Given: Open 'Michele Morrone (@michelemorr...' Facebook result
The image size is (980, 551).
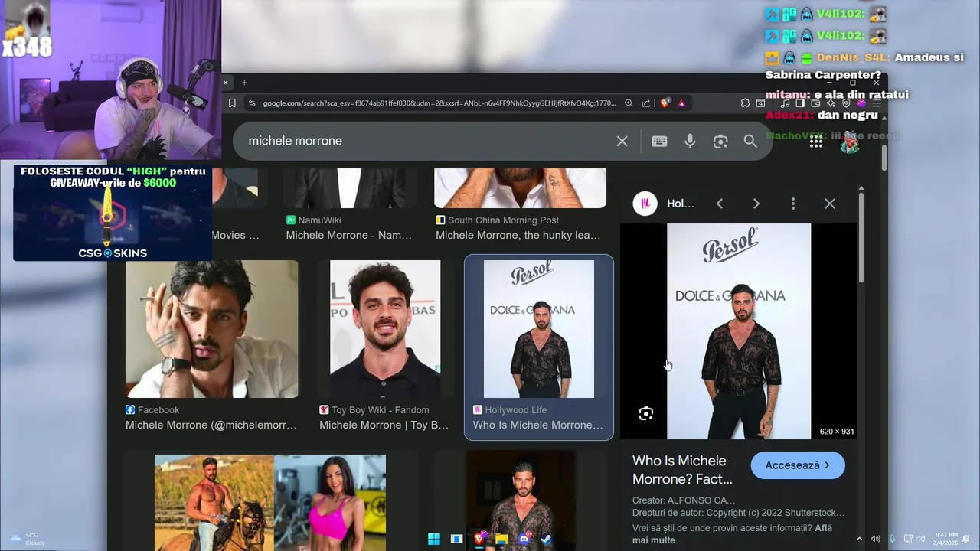Looking at the screenshot, I should point(211,425).
